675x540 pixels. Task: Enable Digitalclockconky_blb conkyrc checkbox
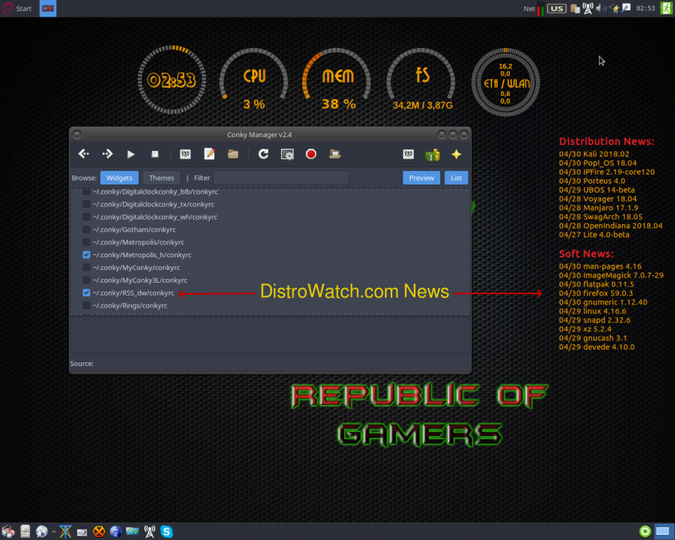coord(87,192)
